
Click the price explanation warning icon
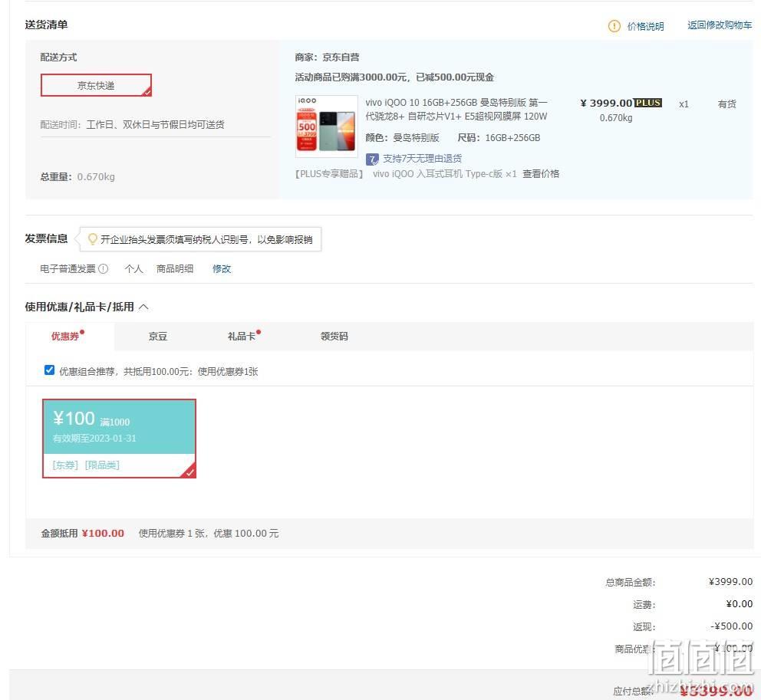click(x=614, y=26)
